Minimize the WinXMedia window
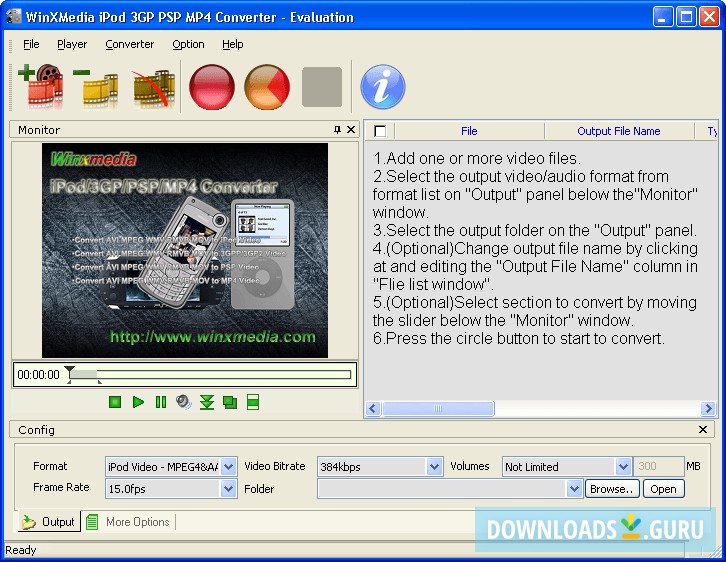The width and height of the screenshot is (726, 562). pyautogui.click(x=663, y=17)
